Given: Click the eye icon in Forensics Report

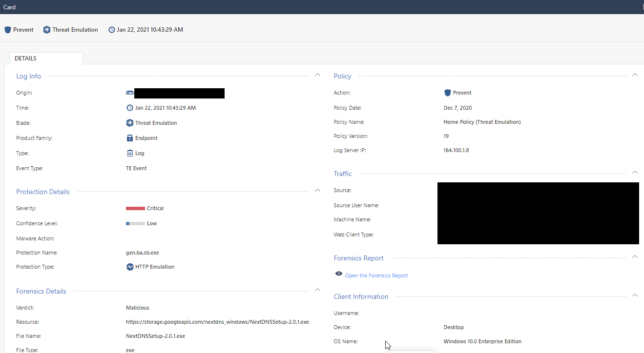Looking at the screenshot, I should coord(339,274).
